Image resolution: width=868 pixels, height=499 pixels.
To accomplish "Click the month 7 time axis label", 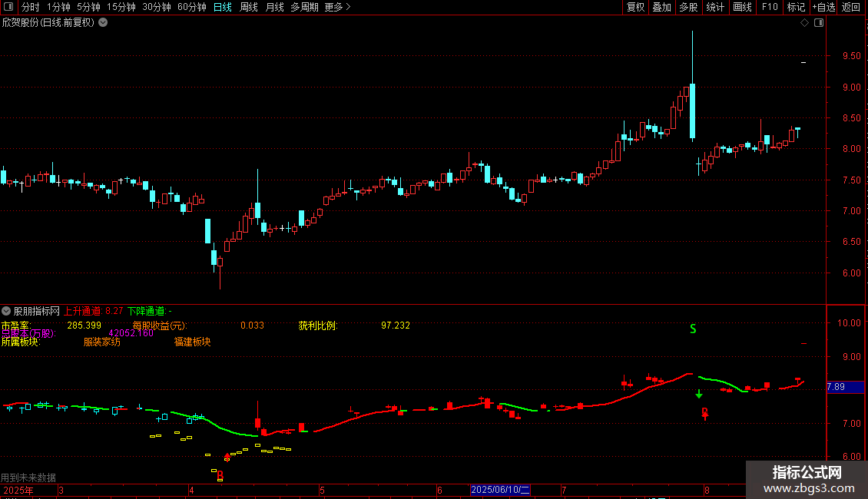I will (x=564, y=491).
